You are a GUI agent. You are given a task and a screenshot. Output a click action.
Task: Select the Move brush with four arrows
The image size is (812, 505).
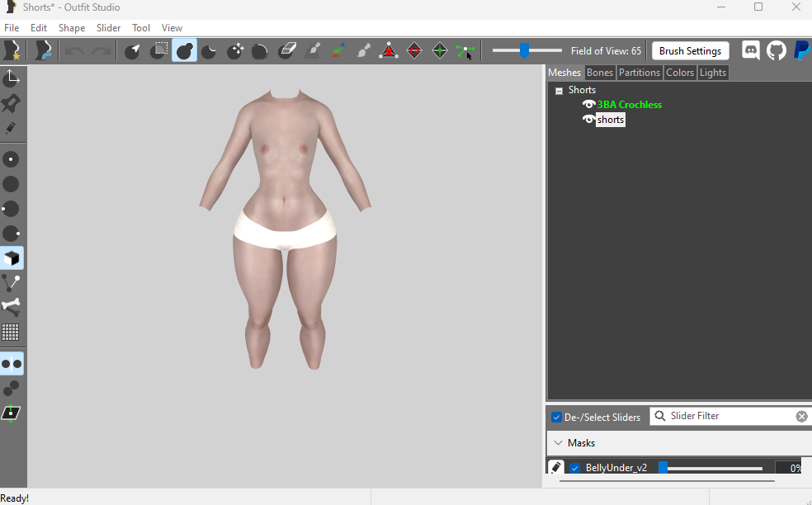pyautogui.click(x=235, y=51)
